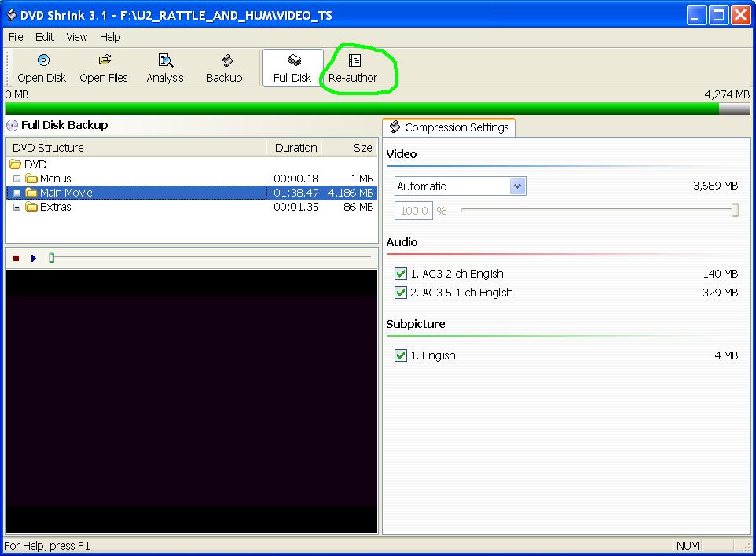Image resolution: width=756 pixels, height=556 pixels.
Task: Open the File menu
Action: [x=16, y=37]
